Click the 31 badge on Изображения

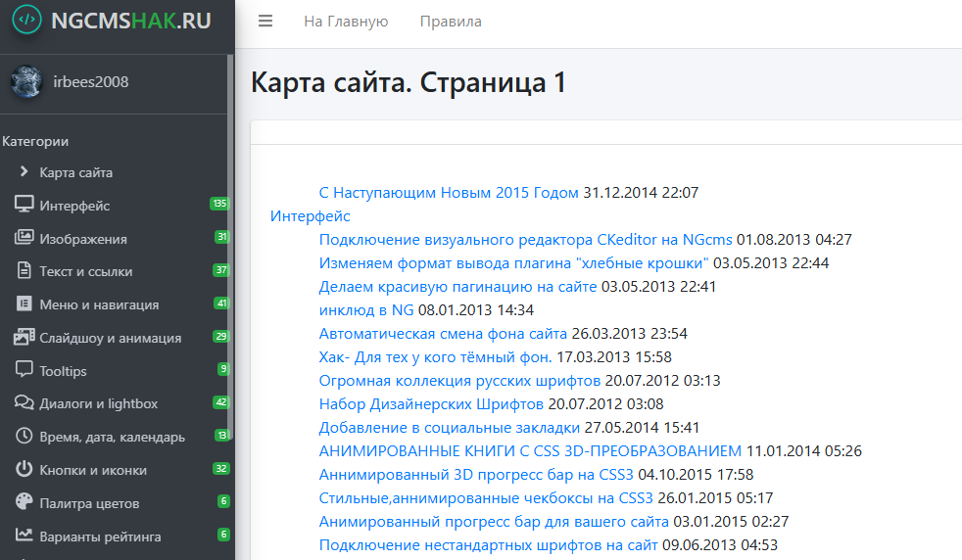(x=222, y=236)
